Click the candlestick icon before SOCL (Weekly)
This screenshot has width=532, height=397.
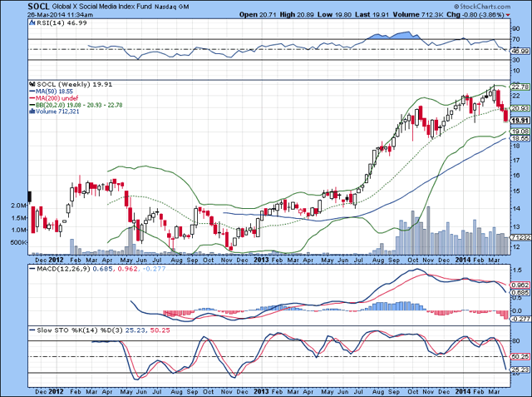point(32,84)
